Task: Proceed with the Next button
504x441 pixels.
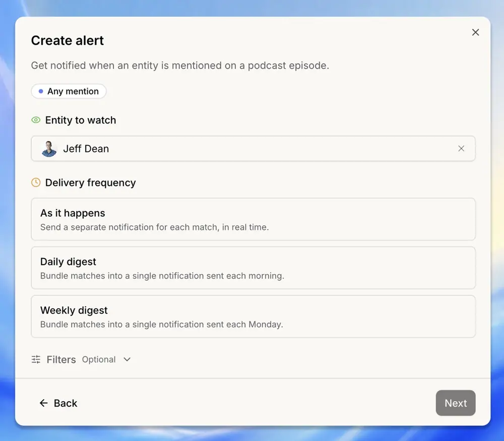Action: point(456,403)
